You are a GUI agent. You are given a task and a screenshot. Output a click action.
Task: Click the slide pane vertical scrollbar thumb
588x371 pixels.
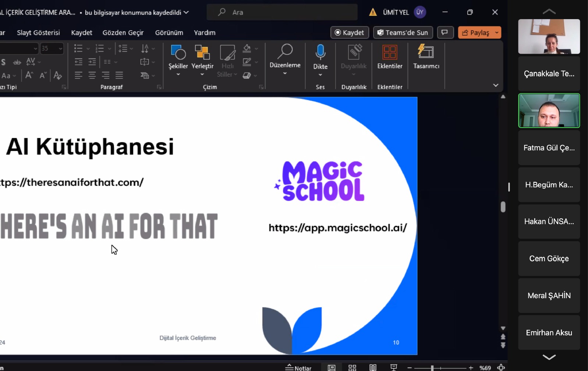click(x=503, y=207)
